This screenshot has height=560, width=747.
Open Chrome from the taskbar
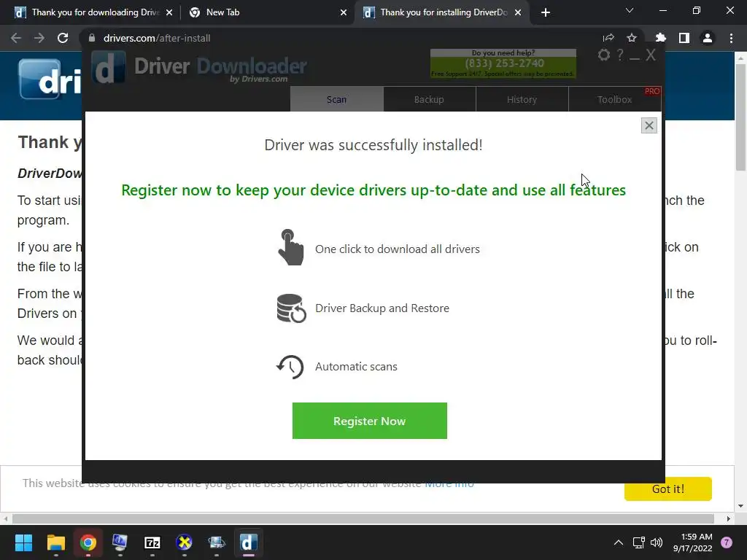click(88, 542)
